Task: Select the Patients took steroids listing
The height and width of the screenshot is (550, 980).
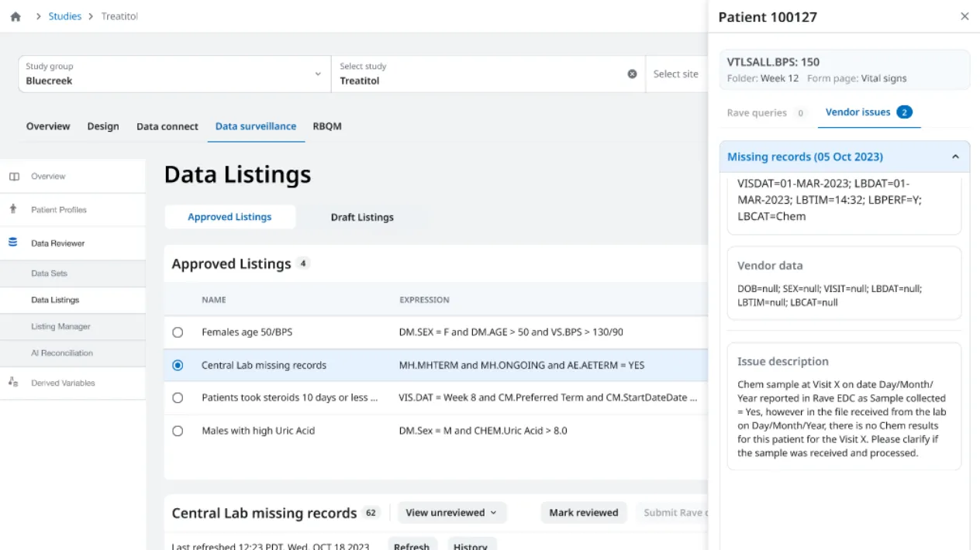Action: (178, 397)
